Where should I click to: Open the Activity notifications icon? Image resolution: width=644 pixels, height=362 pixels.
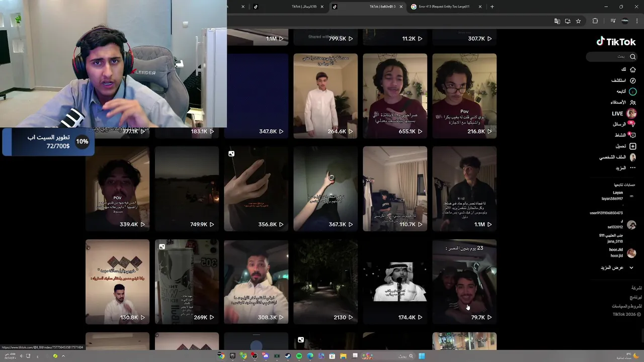(632, 135)
